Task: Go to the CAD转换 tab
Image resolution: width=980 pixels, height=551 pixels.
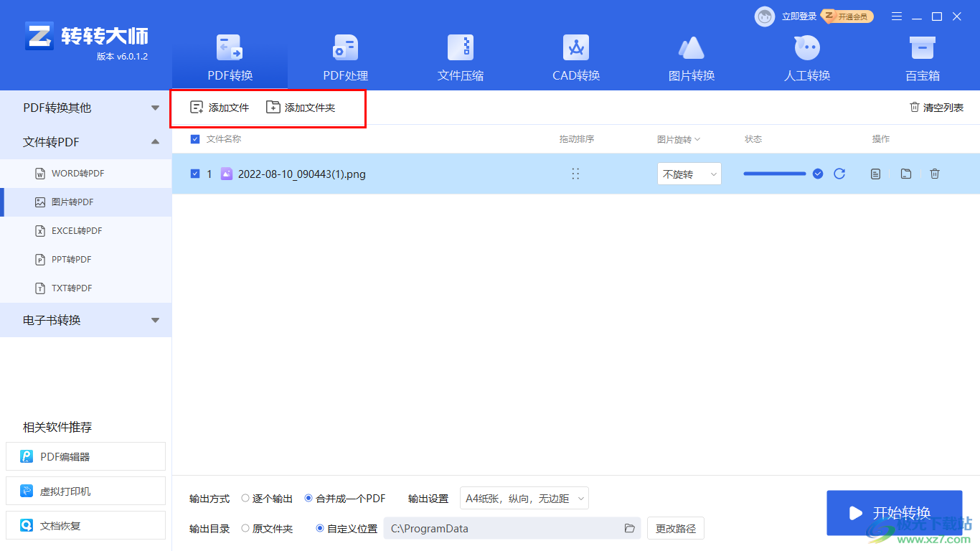Action: point(576,59)
